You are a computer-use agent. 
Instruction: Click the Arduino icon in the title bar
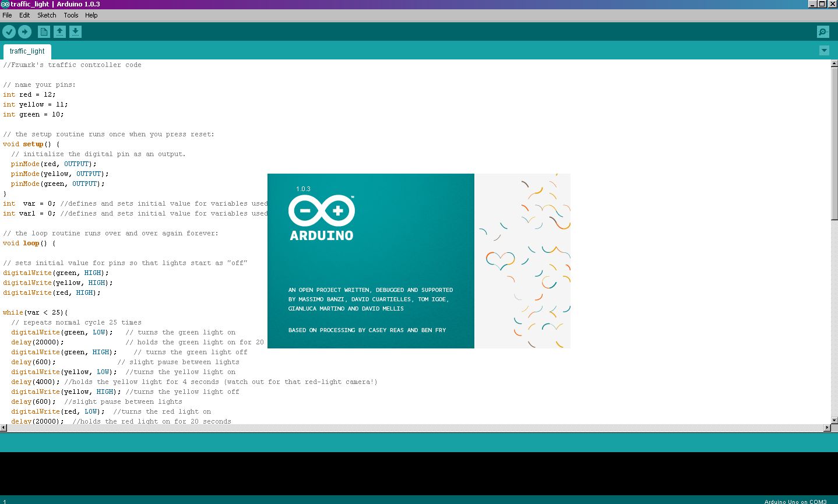(x=5, y=4)
